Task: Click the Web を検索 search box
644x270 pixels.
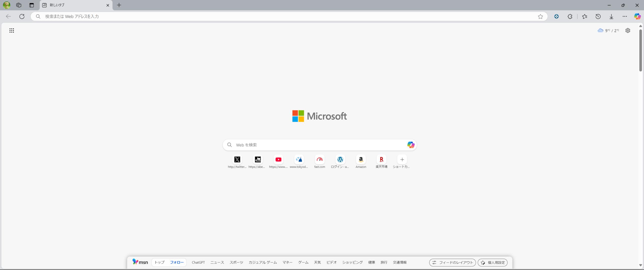Action: (319, 145)
